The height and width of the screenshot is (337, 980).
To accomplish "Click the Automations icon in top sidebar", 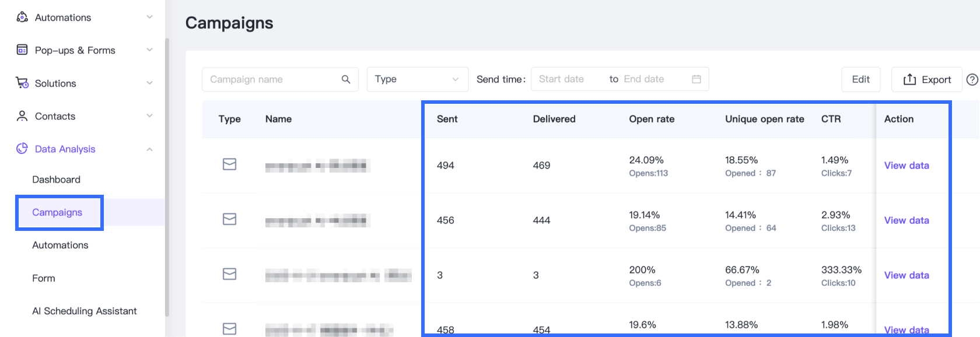I will coord(22,17).
